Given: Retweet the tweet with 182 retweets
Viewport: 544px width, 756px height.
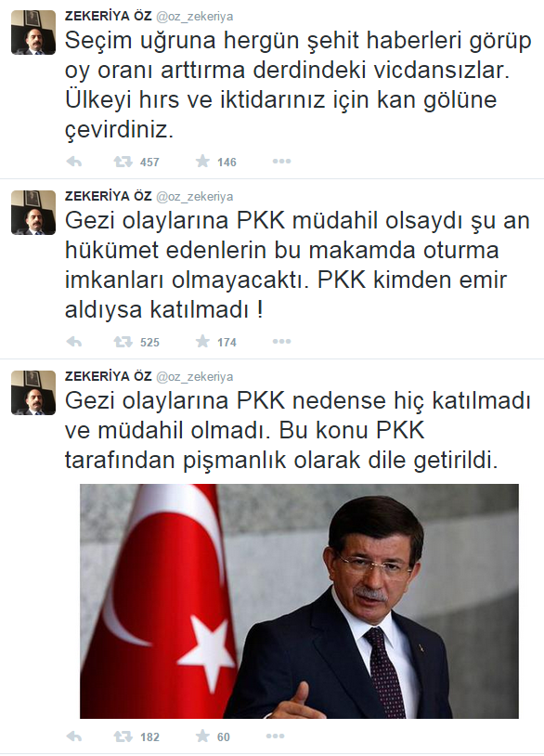Looking at the screenshot, I should (x=123, y=736).
